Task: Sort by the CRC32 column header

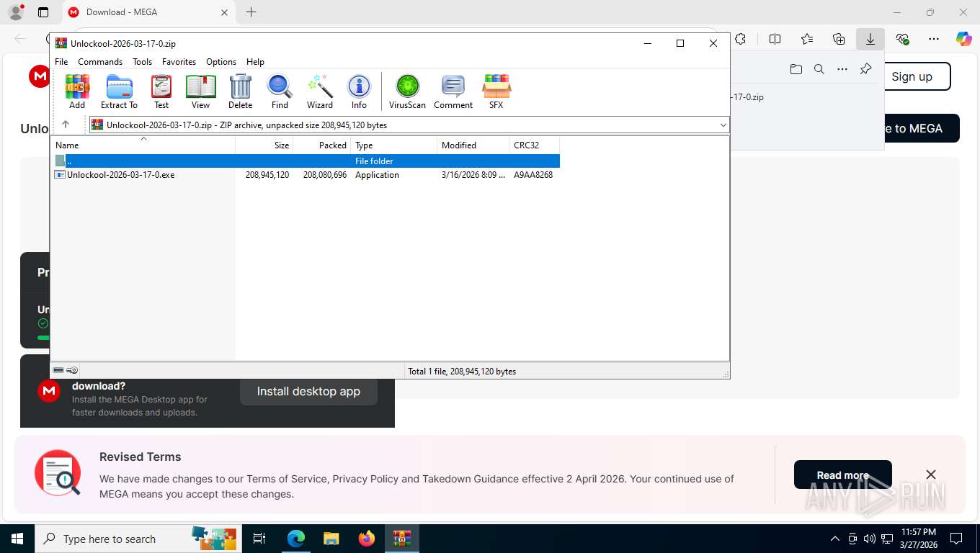Action: 534,145
